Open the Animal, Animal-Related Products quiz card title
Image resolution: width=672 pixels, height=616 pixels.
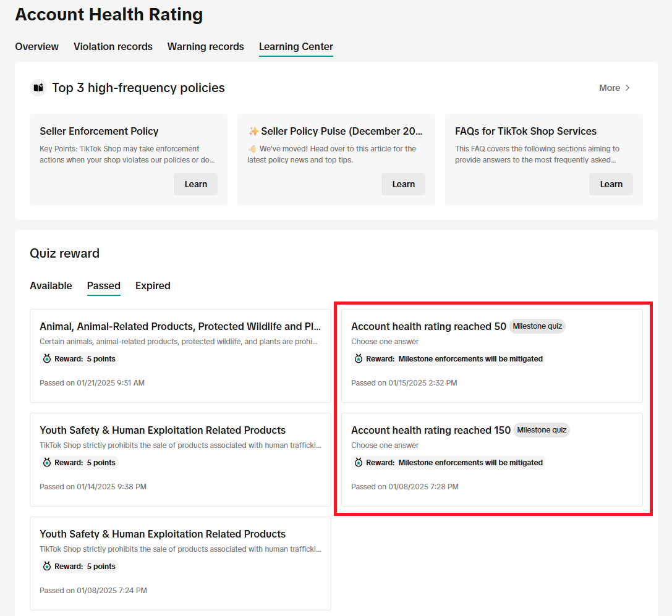click(x=179, y=326)
